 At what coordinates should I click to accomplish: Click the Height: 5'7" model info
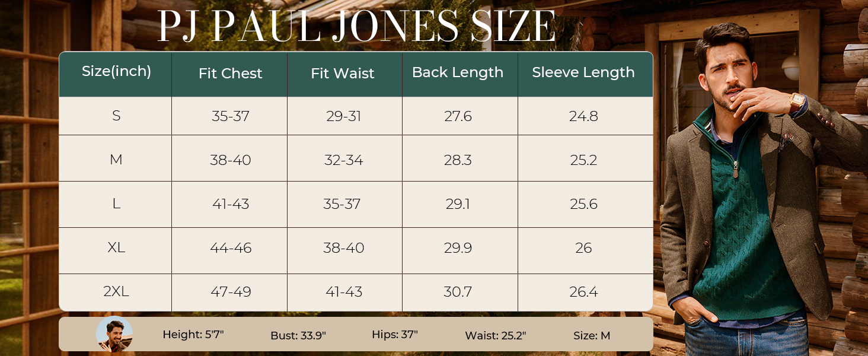(x=193, y=335)
